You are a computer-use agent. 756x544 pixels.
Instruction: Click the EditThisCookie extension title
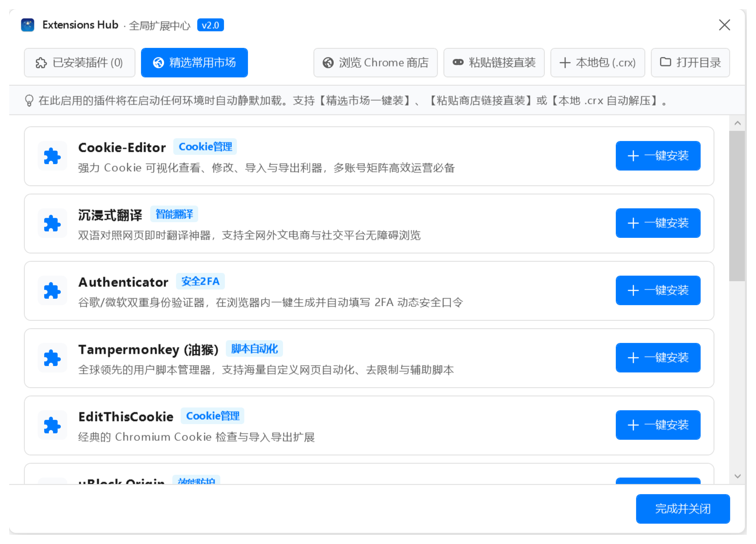click(126, 417)
